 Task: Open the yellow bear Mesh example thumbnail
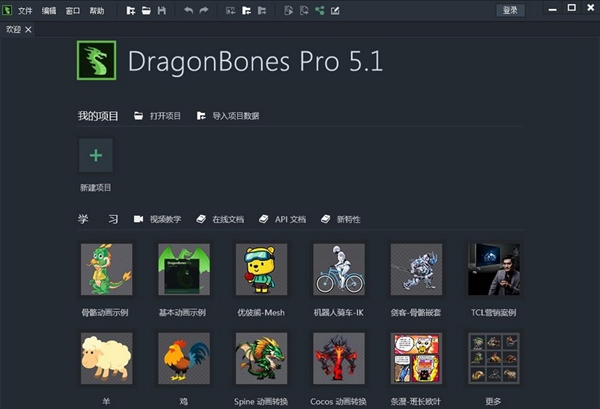click(x=261, y=269)
